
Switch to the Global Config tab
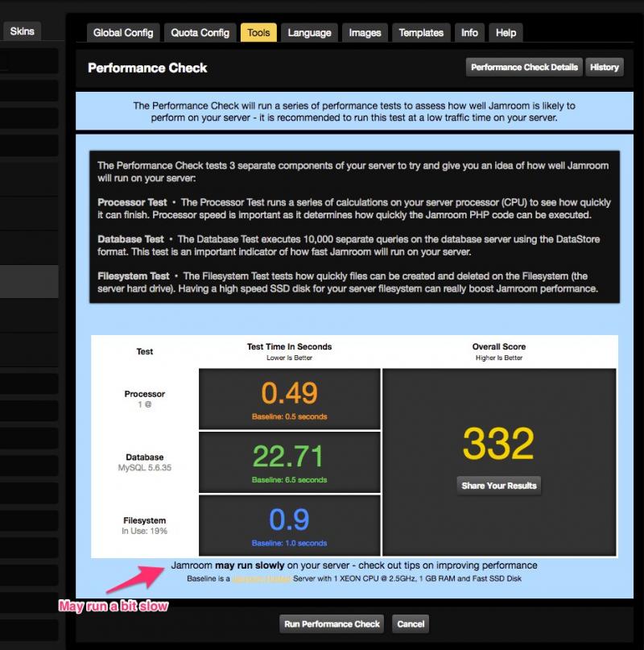click(x=123, y=33)
